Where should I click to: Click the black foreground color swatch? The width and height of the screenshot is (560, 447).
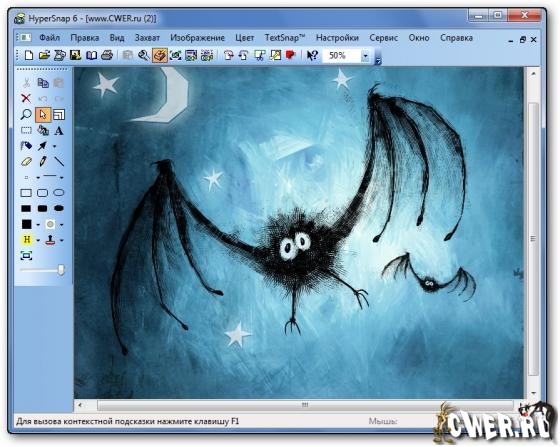[26, 224]
